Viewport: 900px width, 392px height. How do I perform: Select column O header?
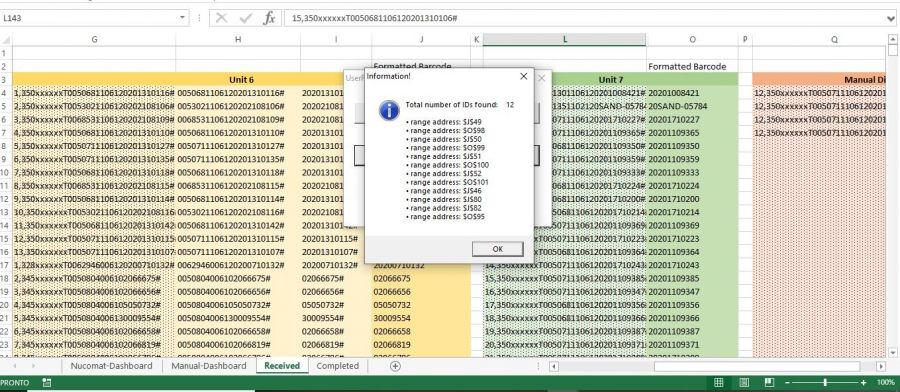pos(692,39)
